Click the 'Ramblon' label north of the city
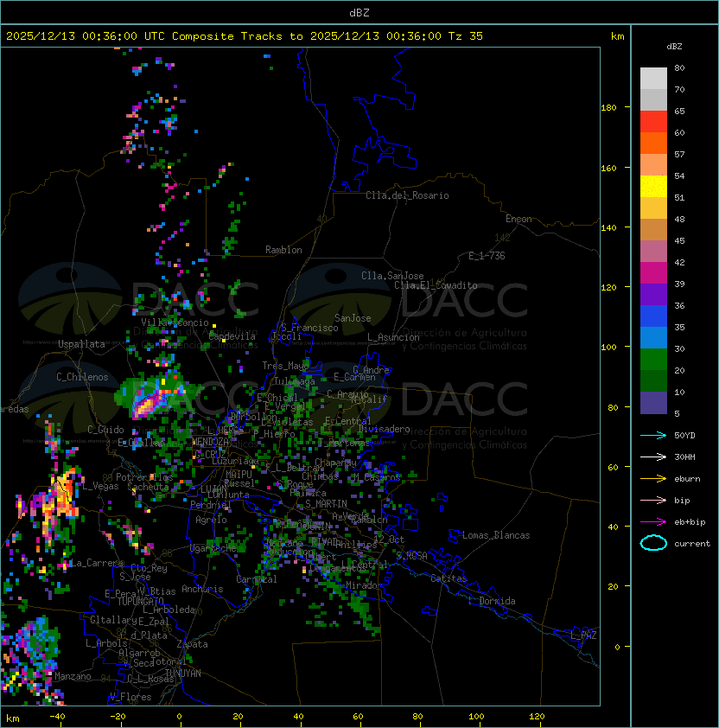This screenshot has height=728, width=719. tap(283, 250)
